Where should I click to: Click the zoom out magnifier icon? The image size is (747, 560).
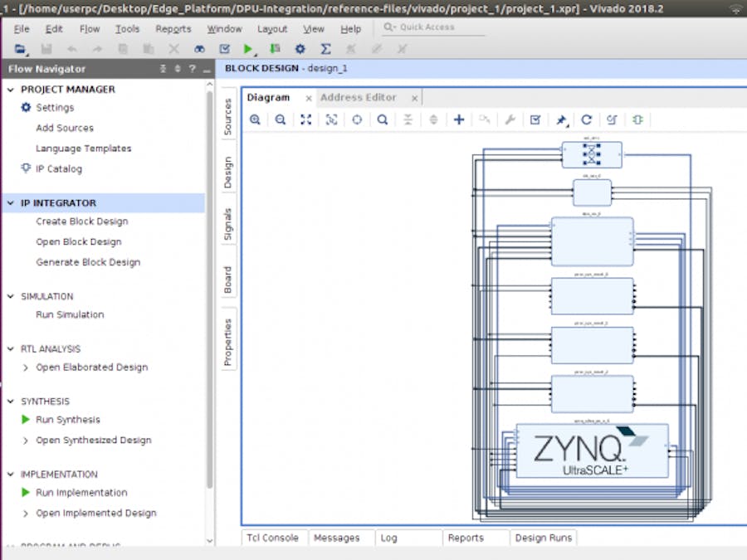[x=281, y=119]
